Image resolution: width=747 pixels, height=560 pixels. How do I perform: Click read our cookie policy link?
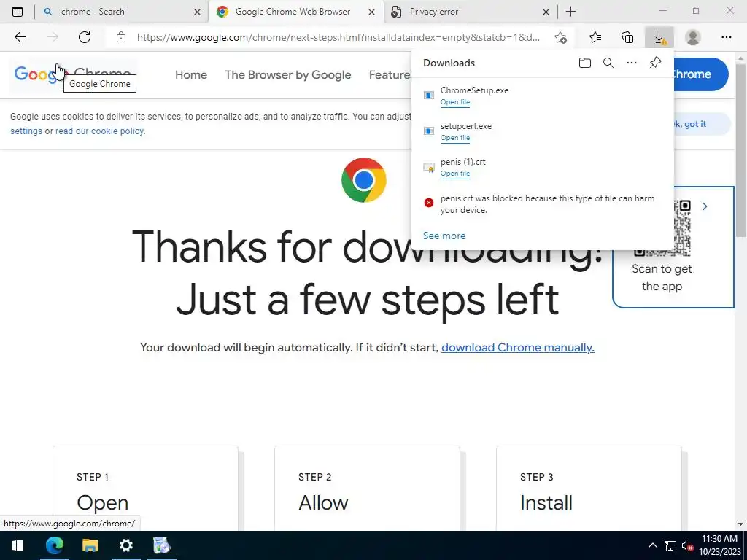pyautogui.click(x=100, y=131)
